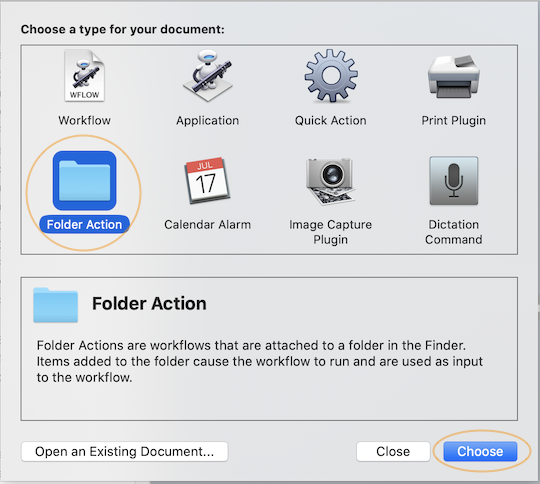Select the Quick Action gear icon

(331, 76)
